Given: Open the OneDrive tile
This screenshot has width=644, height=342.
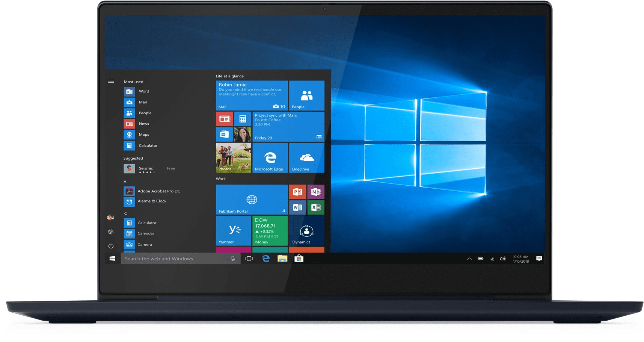Looking at the screenshot, I should [x=307, y=158].
